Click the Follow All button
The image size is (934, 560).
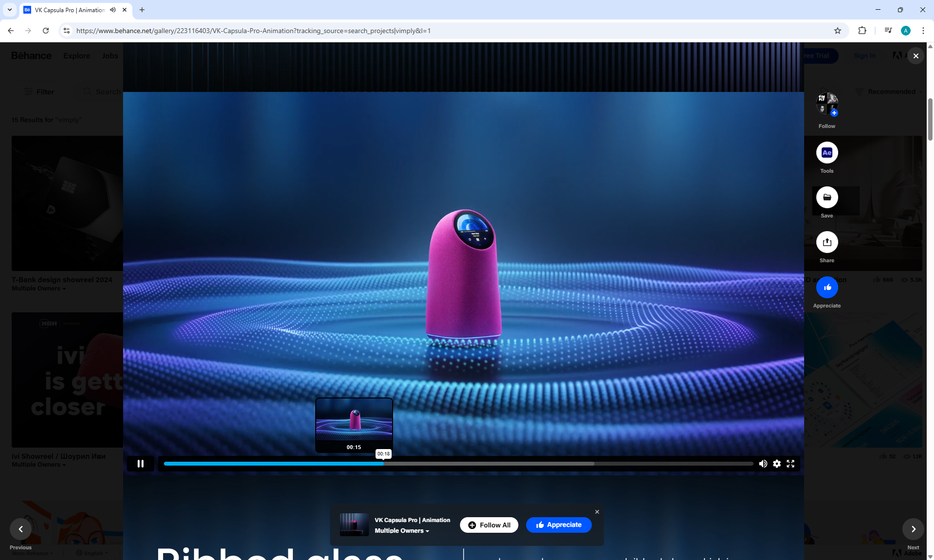point(489,525)
